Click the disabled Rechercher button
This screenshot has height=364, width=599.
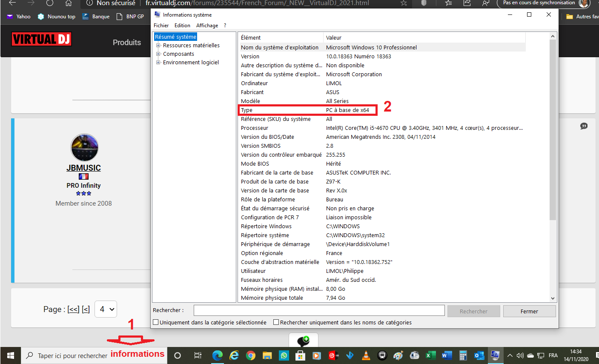(473, 311)
